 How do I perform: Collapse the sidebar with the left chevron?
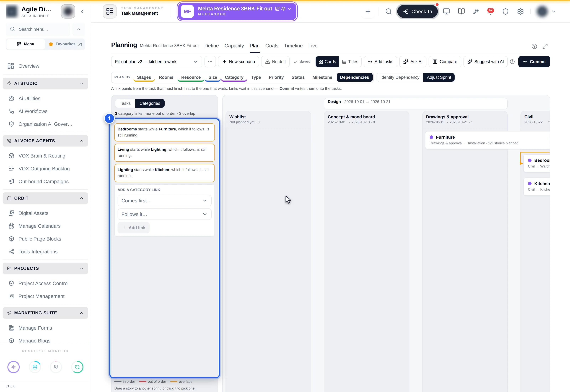(82, 11)
